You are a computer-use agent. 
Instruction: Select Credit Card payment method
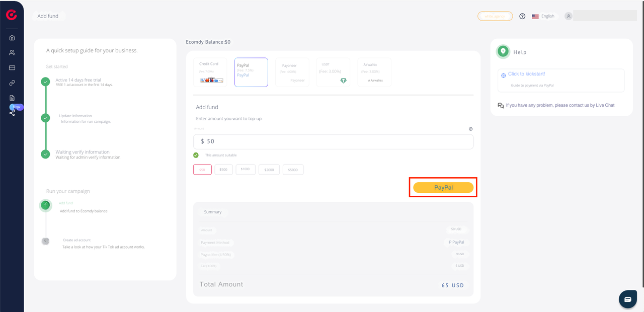point(210,72)
